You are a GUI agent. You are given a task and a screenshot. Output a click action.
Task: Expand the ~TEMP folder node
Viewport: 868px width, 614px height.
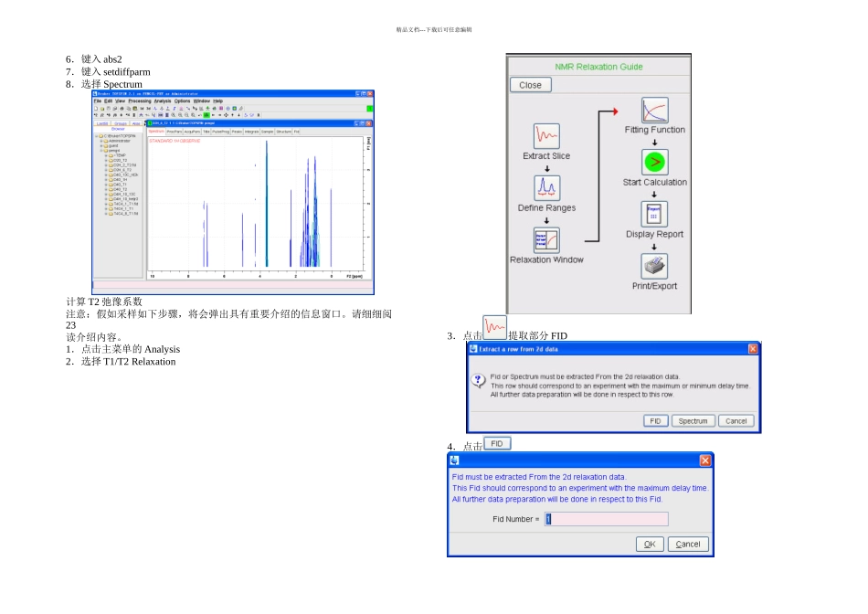tap(106, 155)
